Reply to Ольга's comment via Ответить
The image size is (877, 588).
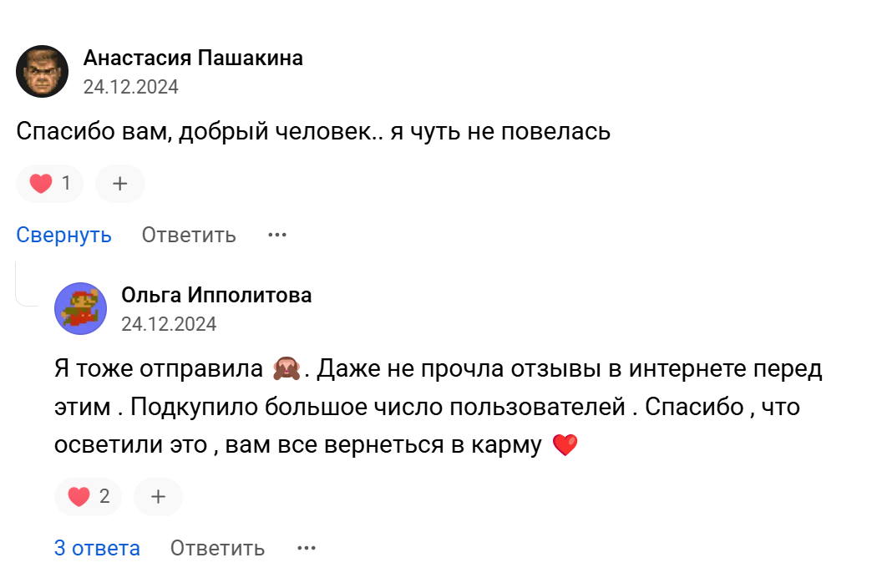[x=217, y=548]
